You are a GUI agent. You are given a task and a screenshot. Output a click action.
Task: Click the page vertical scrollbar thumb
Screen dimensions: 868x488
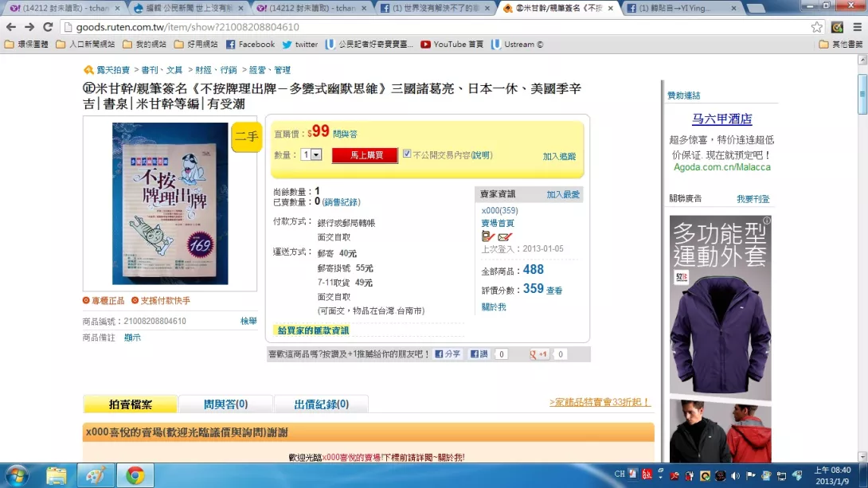point(862,95)
